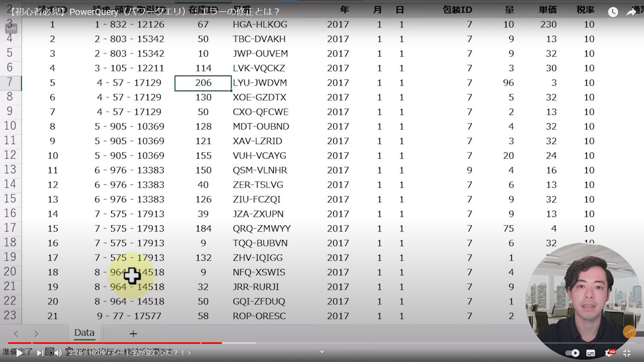Click cell TQQ-BUBVN
The height and width of the screenshot is (362, 644).
260,243
